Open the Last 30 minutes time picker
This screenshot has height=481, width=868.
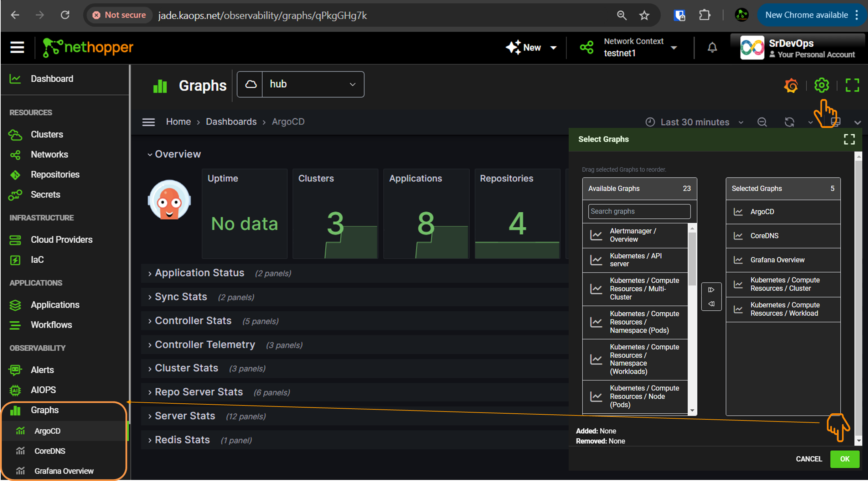point(694,122)
